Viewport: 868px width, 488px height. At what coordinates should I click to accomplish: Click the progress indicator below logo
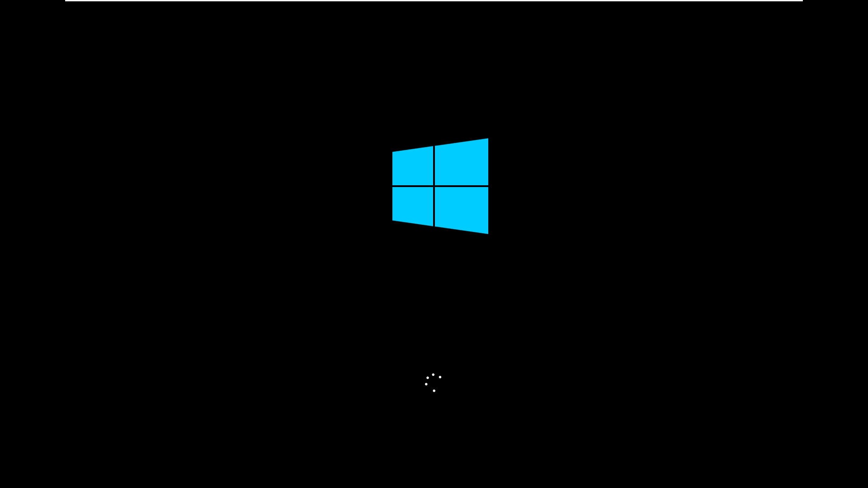pos(434,381)
